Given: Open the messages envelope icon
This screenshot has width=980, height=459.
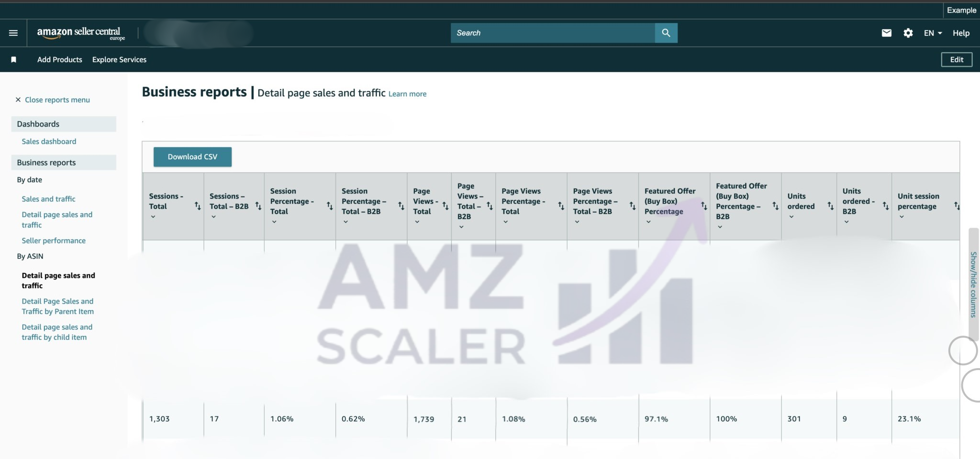Looking at the screenshot, I should point(887,33).
